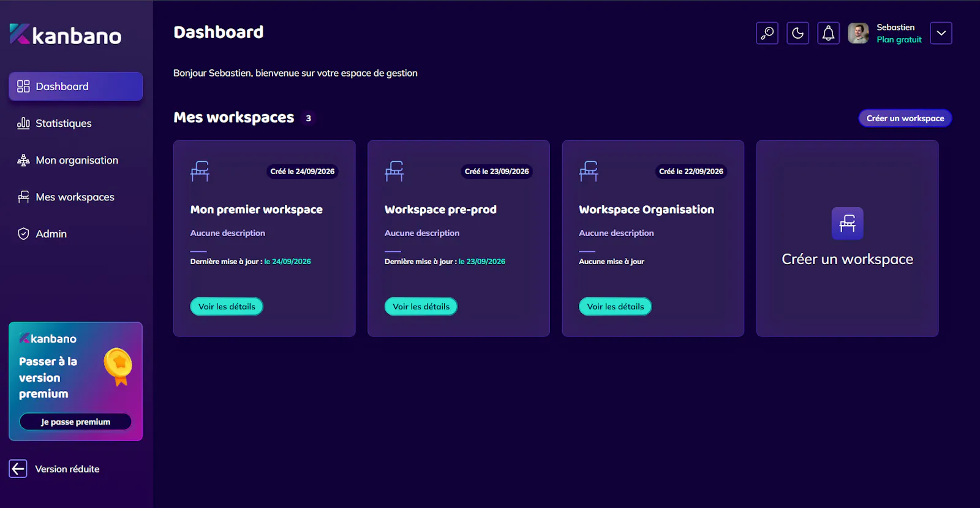Viewport: 980px width, 508px height.
Task: Click the premium medal badge icon
Action: pyautogui.click(x=118, y=366)
